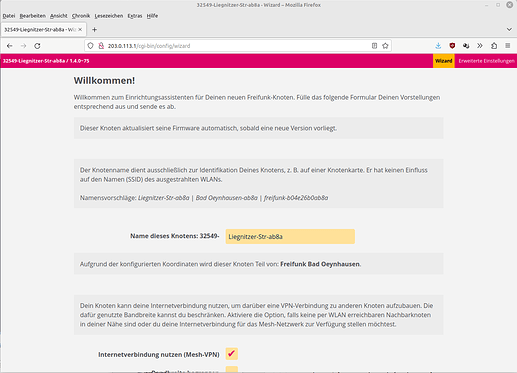Open Erweiterte Einstellungen
This screenshot has height=373, width=517.
[486, 61]
